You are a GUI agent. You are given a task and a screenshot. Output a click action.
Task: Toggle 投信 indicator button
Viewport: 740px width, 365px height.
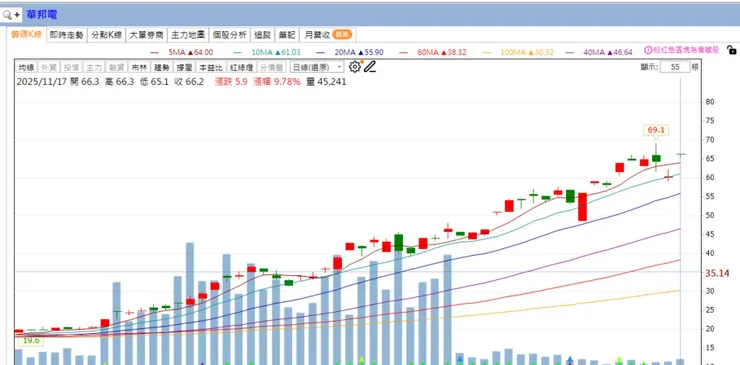point(72,68)
